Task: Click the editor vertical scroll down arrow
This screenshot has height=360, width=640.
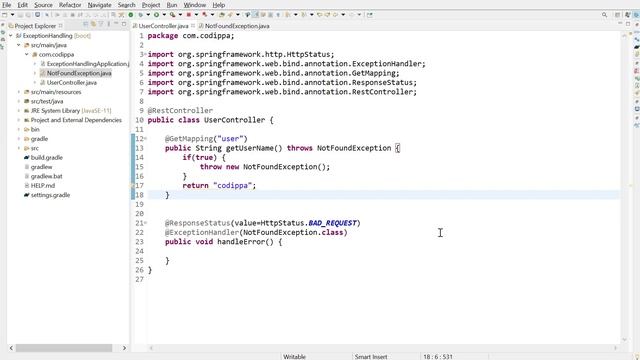Action: pyautogui.click(x=624, y=340)
